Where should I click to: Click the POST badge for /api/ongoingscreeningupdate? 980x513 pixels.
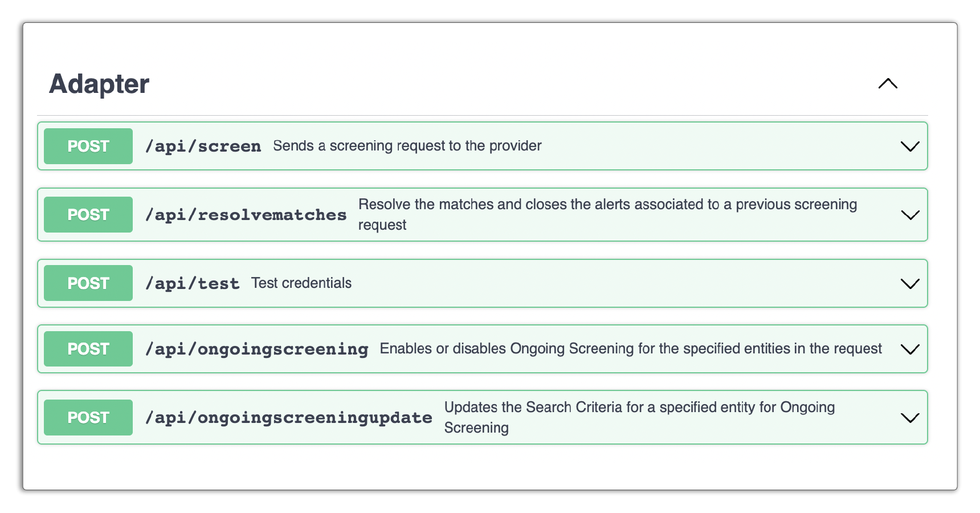click(88, 418)
